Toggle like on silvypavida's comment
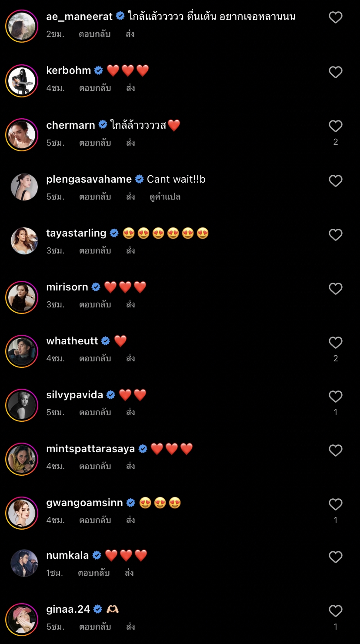Screen dimensions: 360x644 [x=335, y=397]
